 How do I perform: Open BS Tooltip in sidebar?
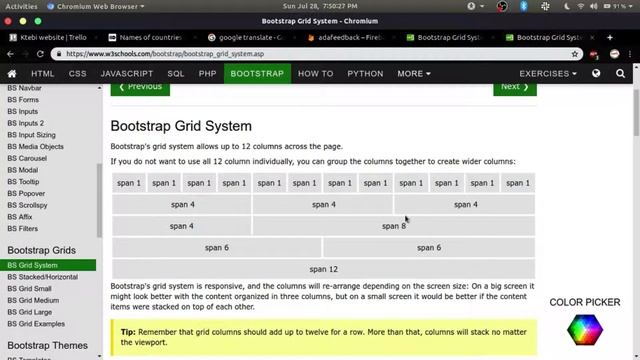tap(23, 182)
